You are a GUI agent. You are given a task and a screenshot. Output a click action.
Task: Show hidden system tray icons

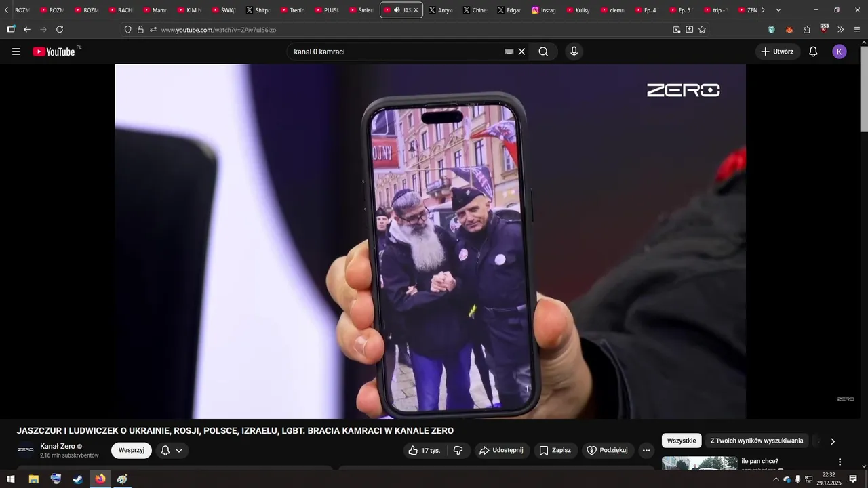pos(776,479)
